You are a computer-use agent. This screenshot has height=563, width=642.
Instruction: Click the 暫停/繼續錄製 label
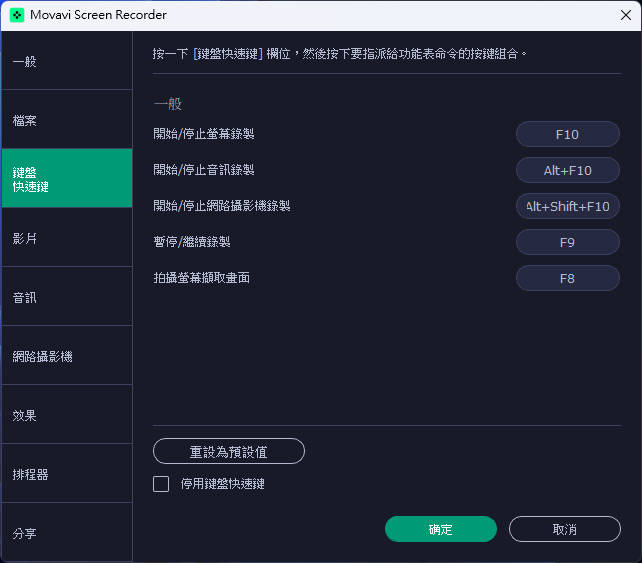192,242
